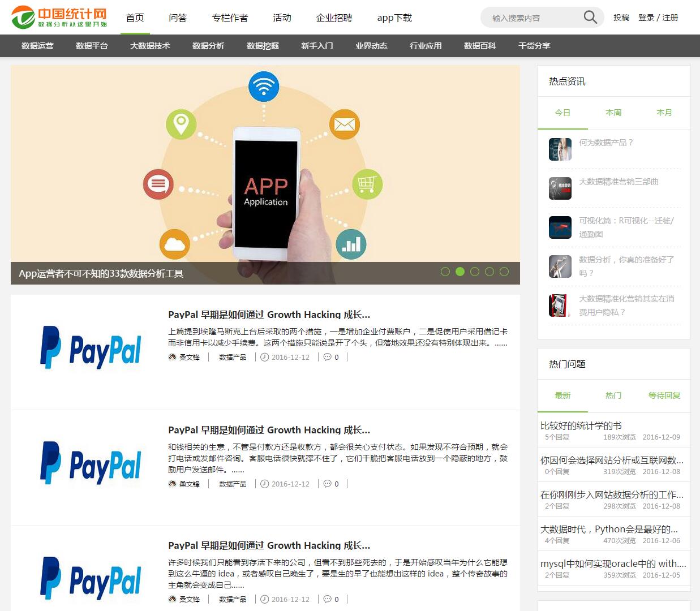Select the fifth carousel indicator dot
700x611 pixels.
pyautogui.click(x=504, y=272)
